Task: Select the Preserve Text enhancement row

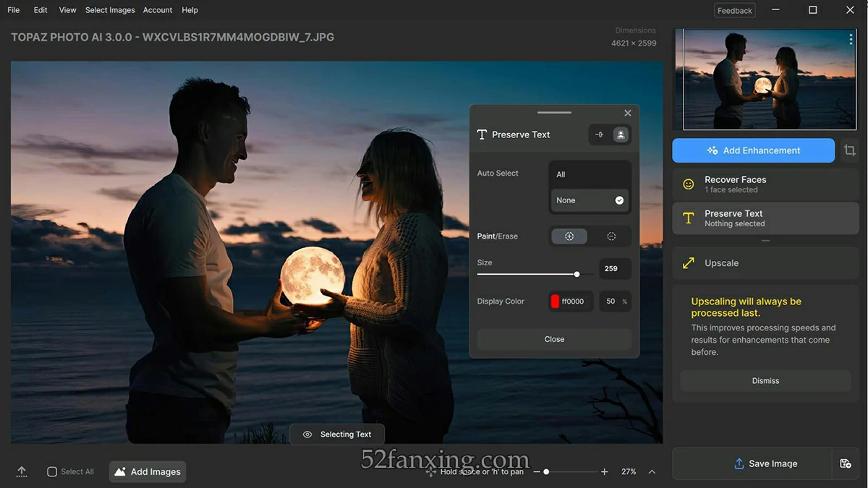Action: coord(765,218)
